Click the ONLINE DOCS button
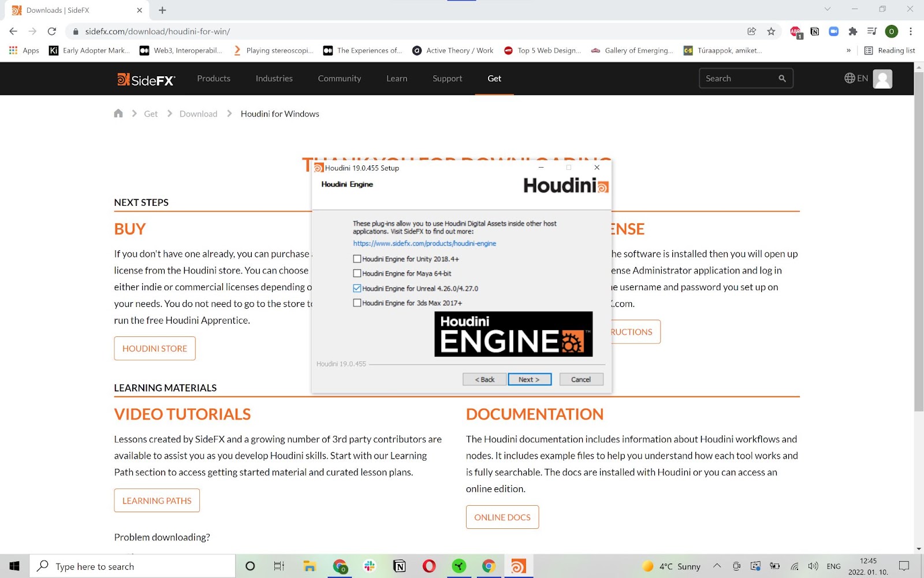924x578 pixels. pos(502,517)
